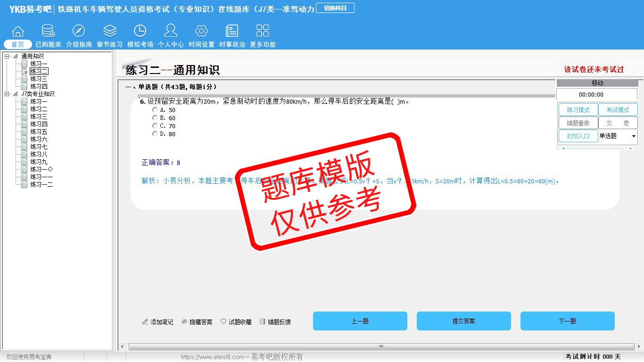Image resolution: width=644 pixels, height=362 pixels.
Task: Click the horizontal scrollbar thumb
Action: click(381, 347)
